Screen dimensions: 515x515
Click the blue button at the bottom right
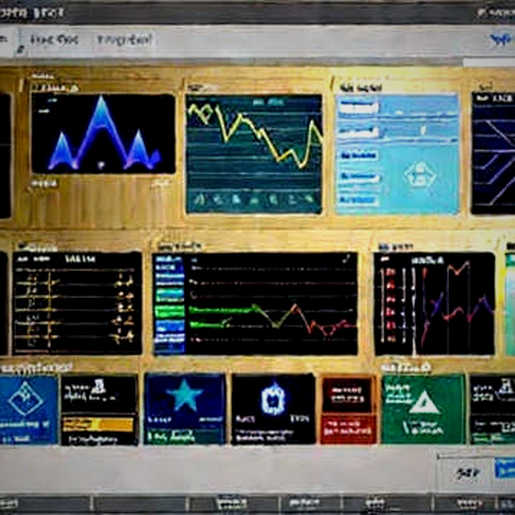pos(505,468)
